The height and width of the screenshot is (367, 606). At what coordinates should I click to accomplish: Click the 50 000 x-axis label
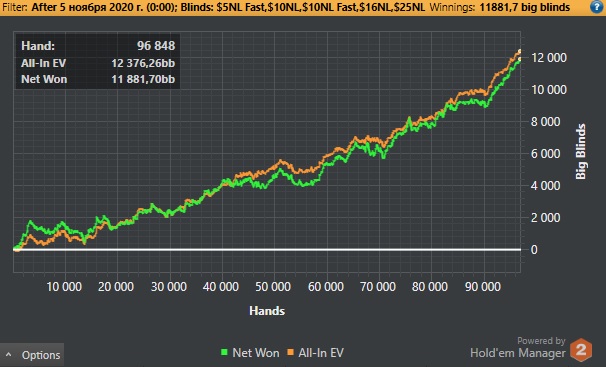[273, 287]
